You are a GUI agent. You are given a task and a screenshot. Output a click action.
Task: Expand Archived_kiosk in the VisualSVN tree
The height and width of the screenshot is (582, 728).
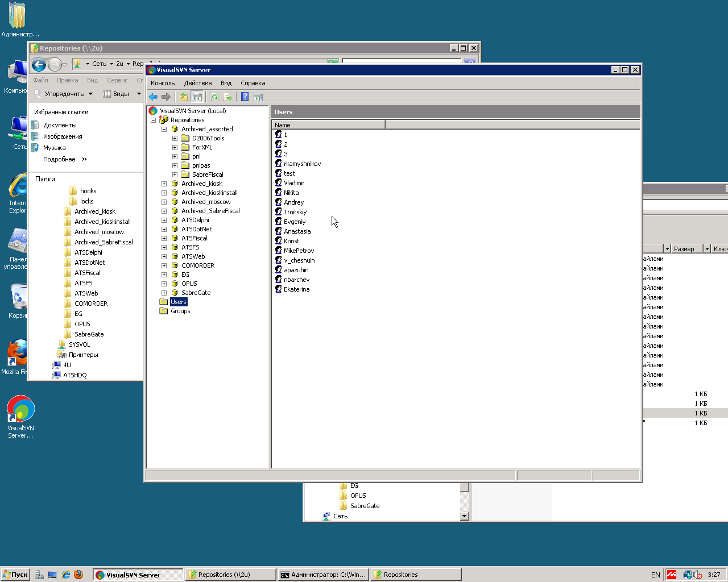click(164, 184)
